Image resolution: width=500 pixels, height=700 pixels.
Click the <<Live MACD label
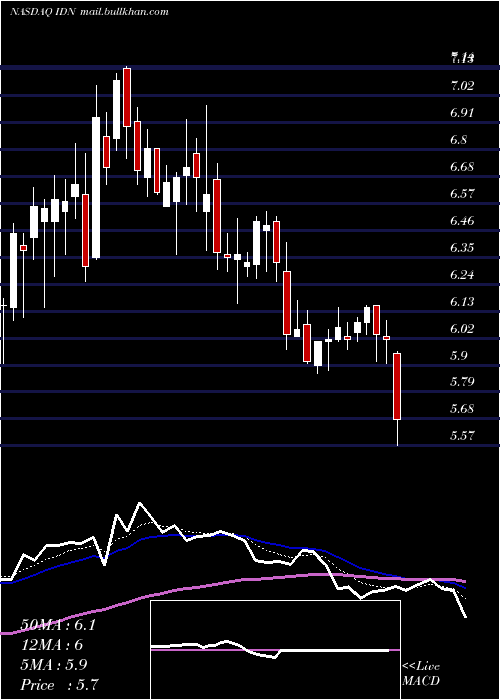(421, 674)
